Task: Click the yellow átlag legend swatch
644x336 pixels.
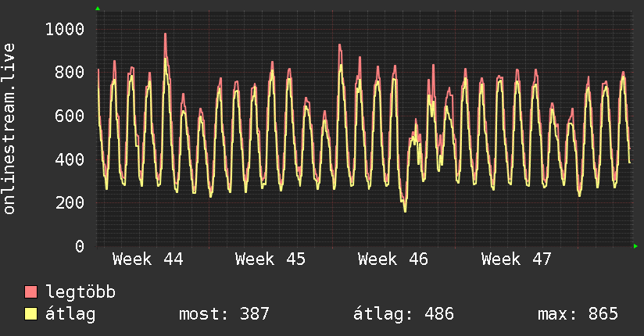Action: 30,314
